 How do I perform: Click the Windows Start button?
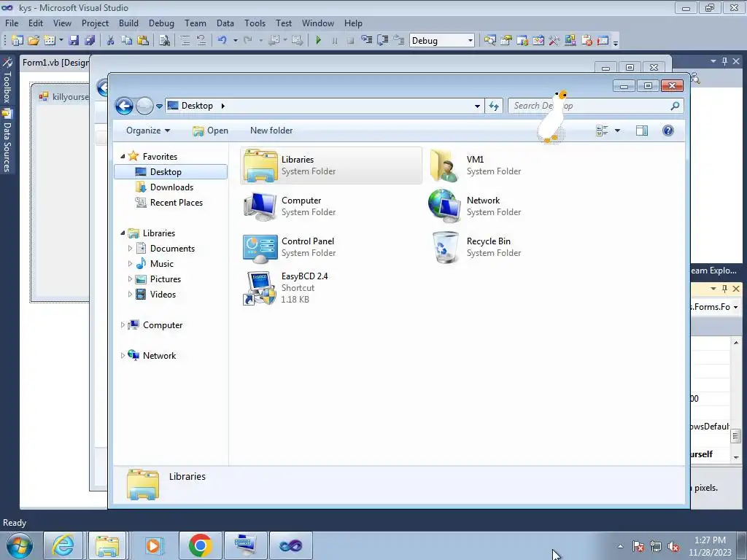tap(19, 545)
